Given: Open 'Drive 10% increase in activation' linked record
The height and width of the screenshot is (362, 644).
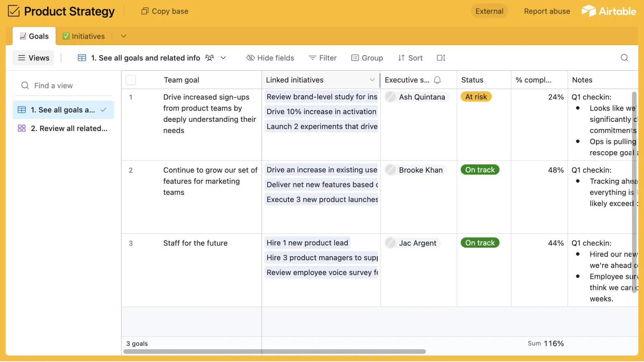Looking at the screenshot, I should 321,112.
